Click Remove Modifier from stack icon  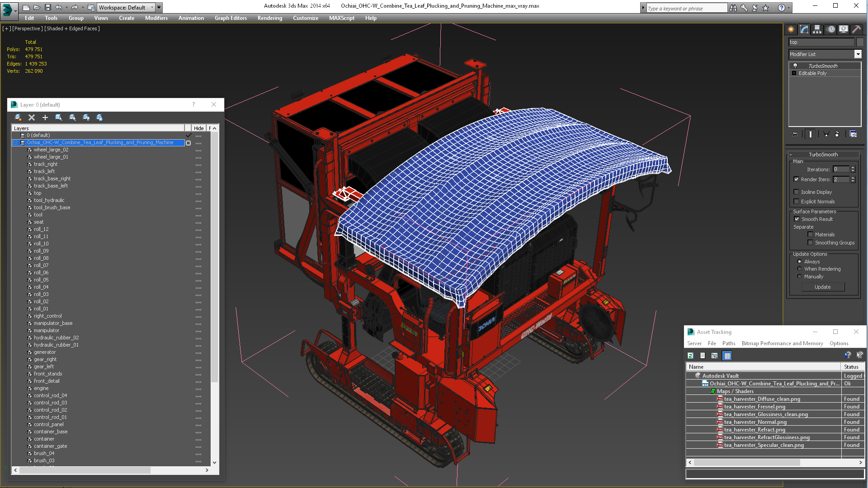[837, 134]
